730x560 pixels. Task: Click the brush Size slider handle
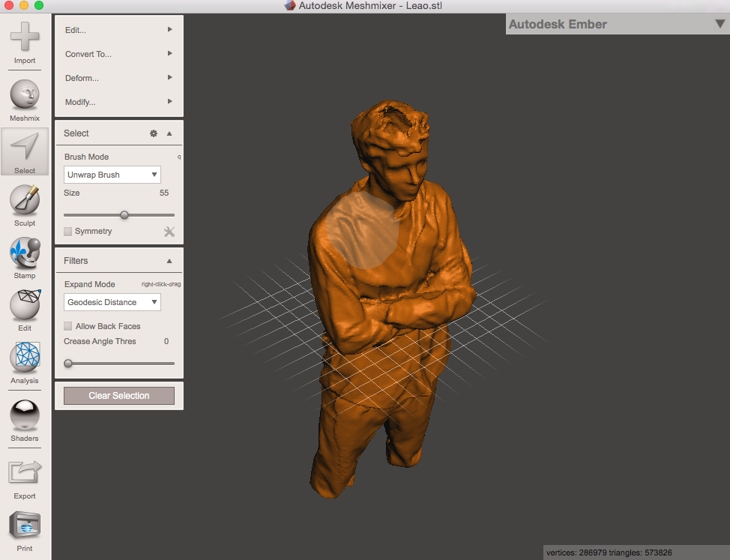(x=124, y=215)
